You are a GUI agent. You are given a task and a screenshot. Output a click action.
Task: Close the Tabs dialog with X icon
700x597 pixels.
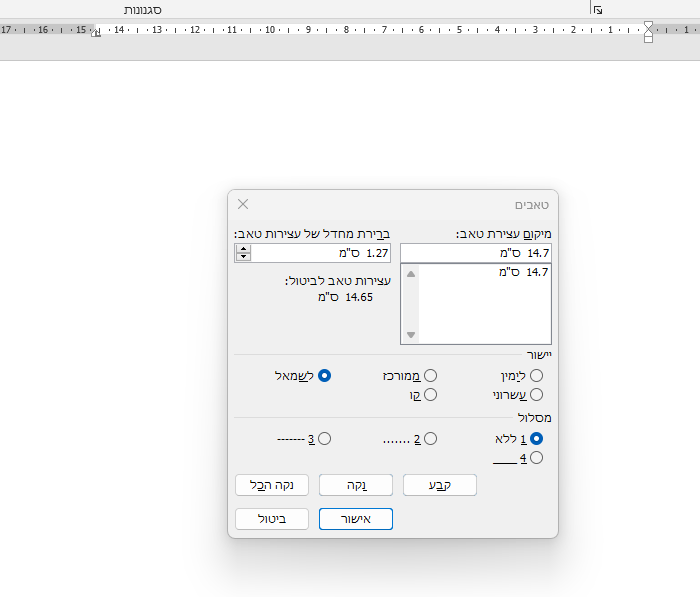tap(243, 204)
